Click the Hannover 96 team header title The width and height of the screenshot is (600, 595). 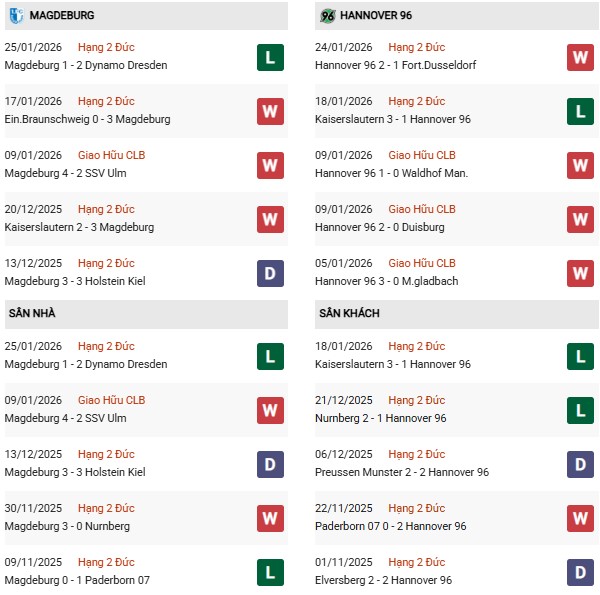pyautogui.click(x=377, y=15)
